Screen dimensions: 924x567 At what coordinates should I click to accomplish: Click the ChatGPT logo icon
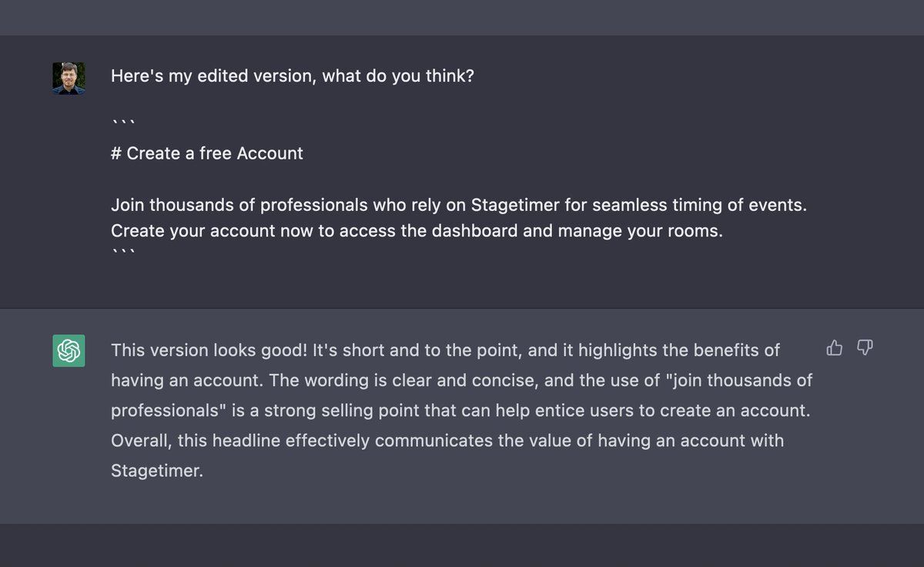(x=69, y=351)
